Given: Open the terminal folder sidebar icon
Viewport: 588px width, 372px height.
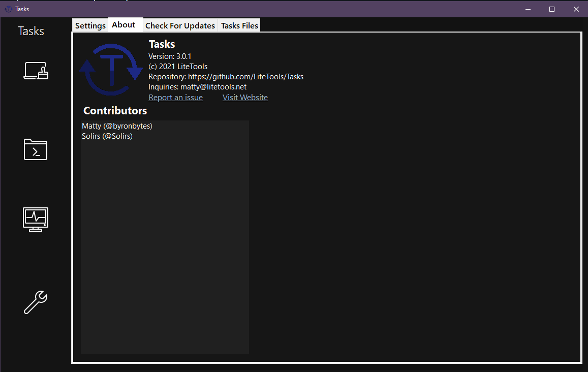Looking at the screenshot, I should coord(36,149).
